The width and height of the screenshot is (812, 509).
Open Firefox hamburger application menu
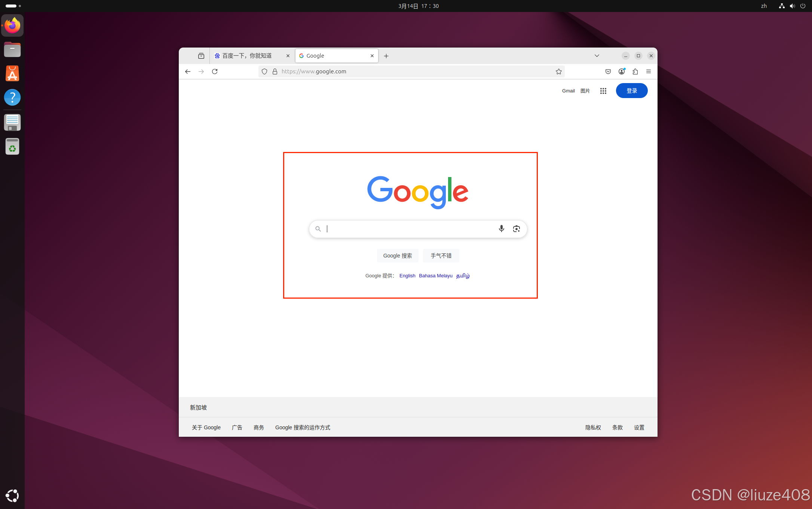(649, 71)
